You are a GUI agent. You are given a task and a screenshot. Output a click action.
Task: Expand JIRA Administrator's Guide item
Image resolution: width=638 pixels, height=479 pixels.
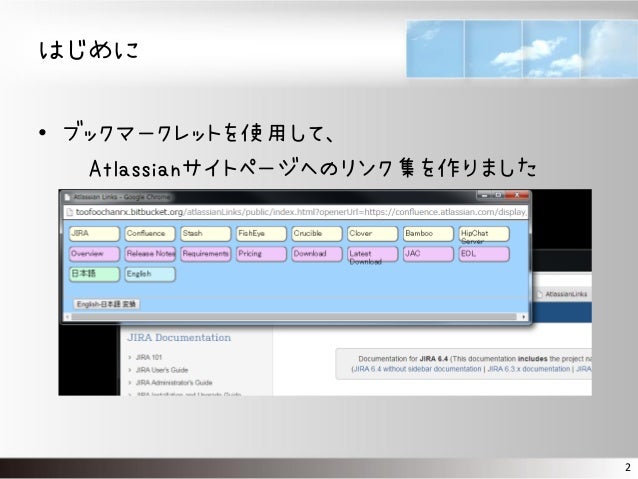(130, 383)
